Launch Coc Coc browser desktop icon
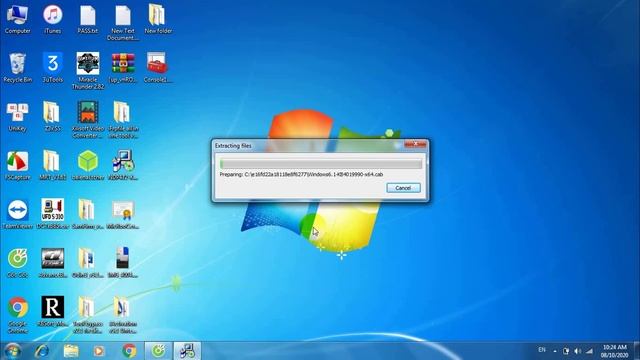 pyautogui.click(x=17, y=263)
